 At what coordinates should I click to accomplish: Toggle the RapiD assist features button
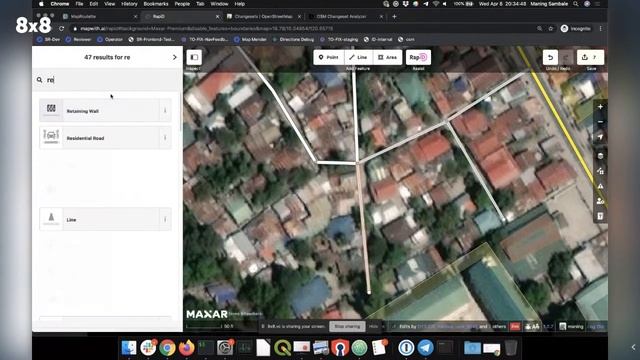[x=418, y=58]
